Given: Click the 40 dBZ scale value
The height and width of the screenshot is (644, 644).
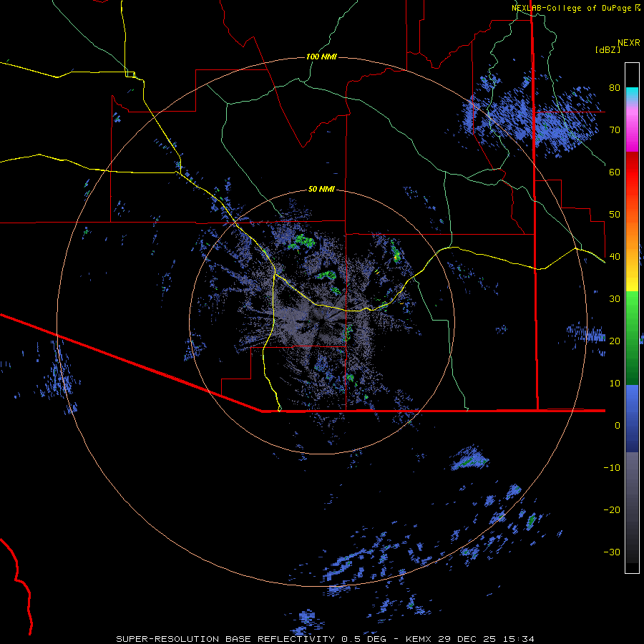Looking at the screenshot, I should tap(615, 257).
